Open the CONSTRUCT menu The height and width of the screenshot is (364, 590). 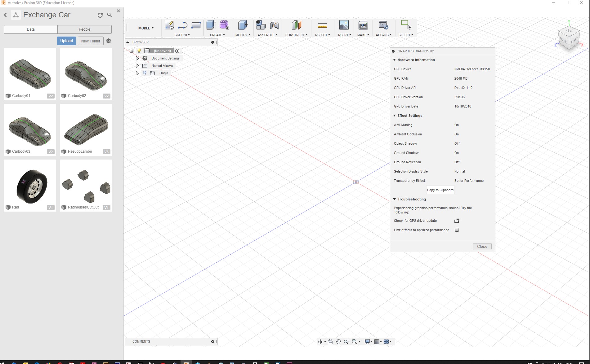click(296, 35)
